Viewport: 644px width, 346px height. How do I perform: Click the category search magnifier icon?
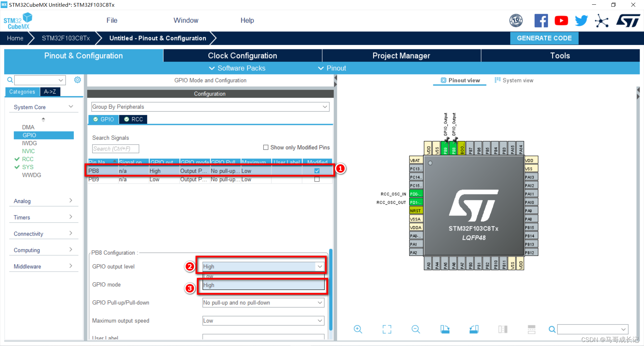10,80
